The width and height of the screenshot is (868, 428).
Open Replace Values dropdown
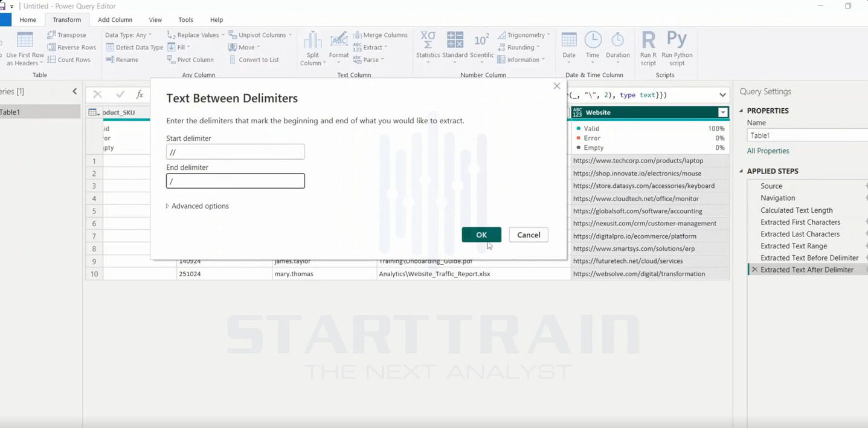click(195, 35)
